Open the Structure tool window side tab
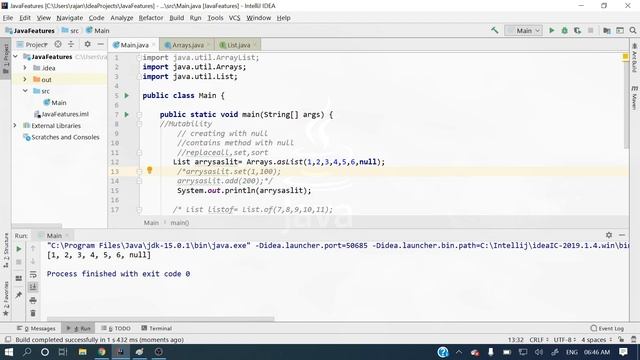Screen dimensions: 640x360 6,250
